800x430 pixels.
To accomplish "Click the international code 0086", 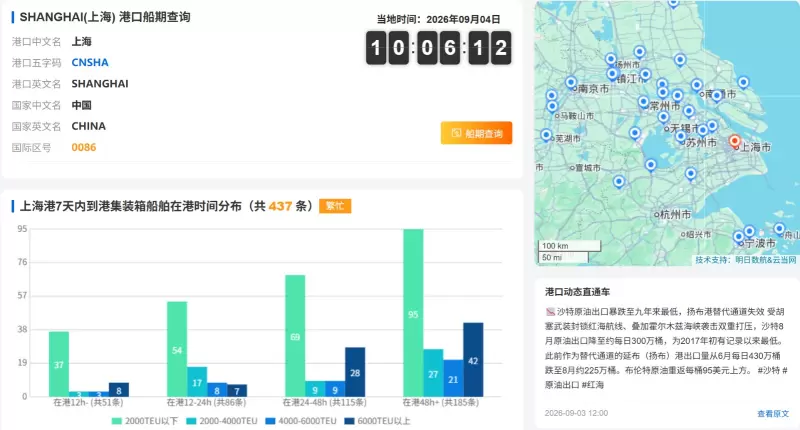I will tap(84, 147).
